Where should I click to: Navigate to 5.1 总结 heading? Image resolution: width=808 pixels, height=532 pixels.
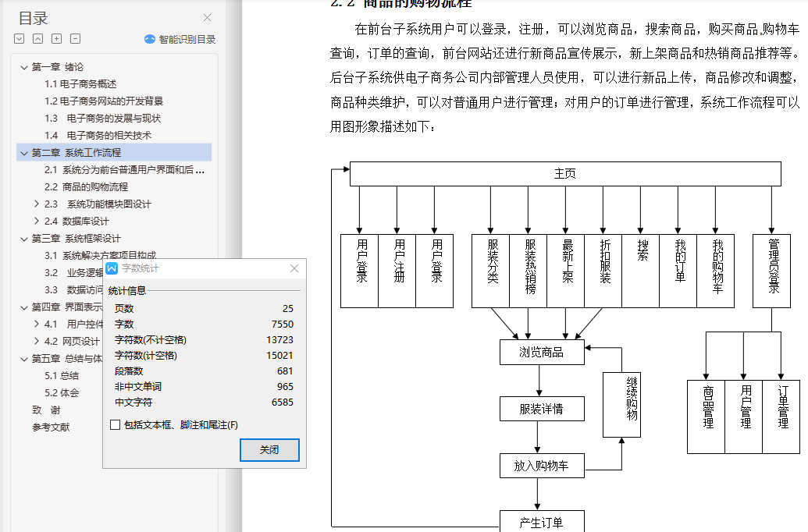point(62,375)
